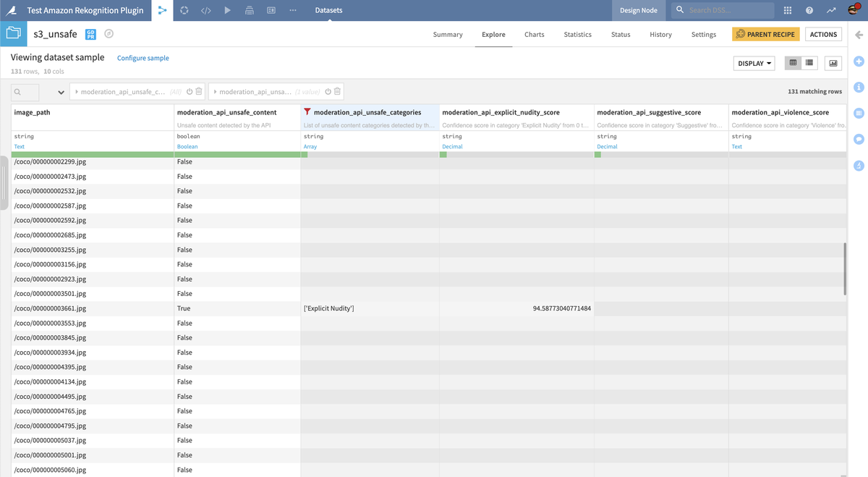Open the Jobs play icon
This screenshot has width=868, height=477.
click(227, 10)
